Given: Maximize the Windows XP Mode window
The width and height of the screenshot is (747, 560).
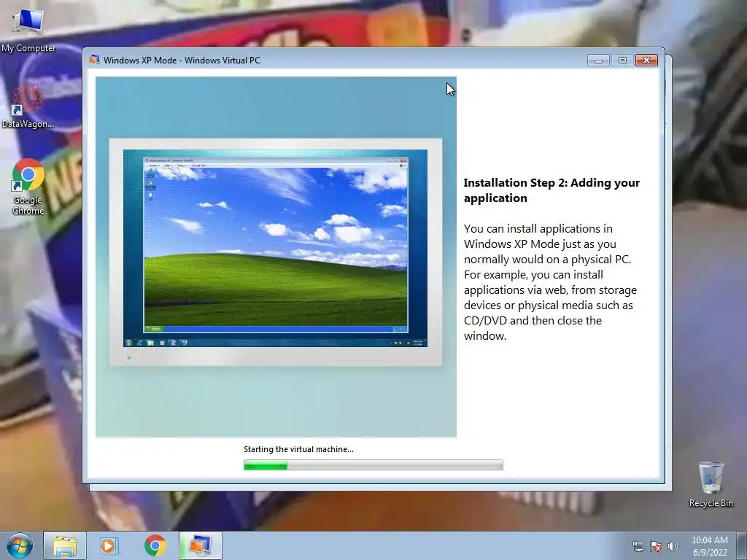Looking at the screenshot, I should coord(622,61).
